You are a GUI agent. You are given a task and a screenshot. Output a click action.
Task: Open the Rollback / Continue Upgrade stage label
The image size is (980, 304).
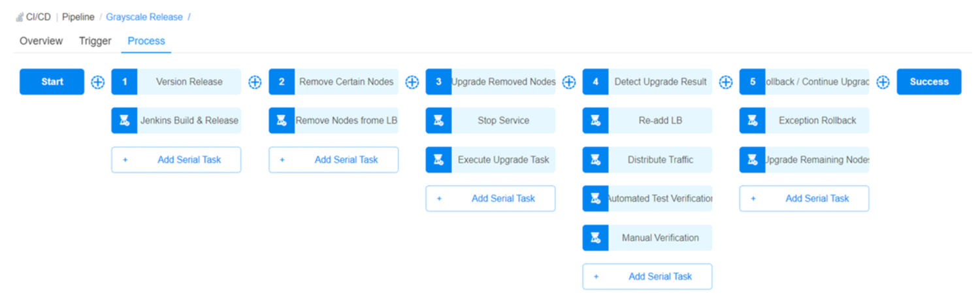pos(817,82)
